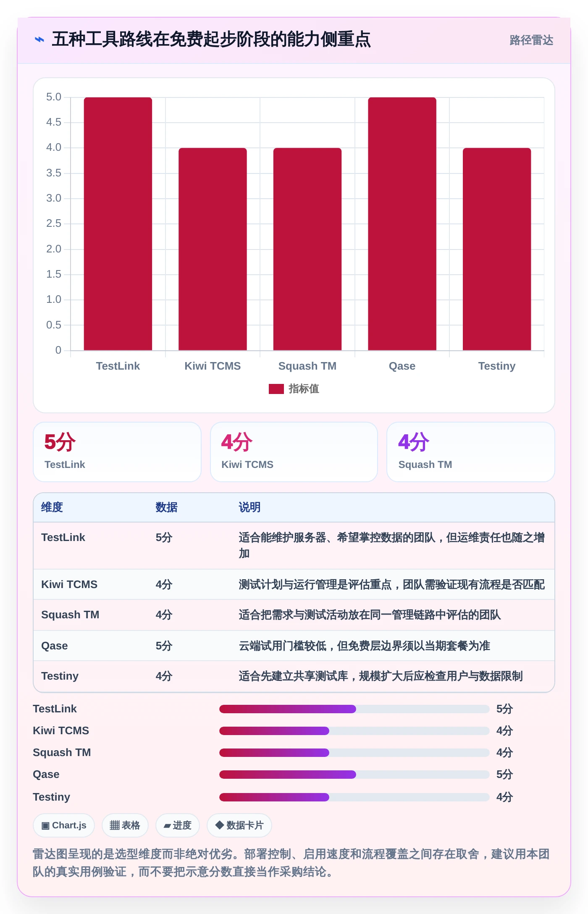This screenshot has height=914, width=588.
Task: Click the Testiny bar in the chart
Action: (497, 249)
